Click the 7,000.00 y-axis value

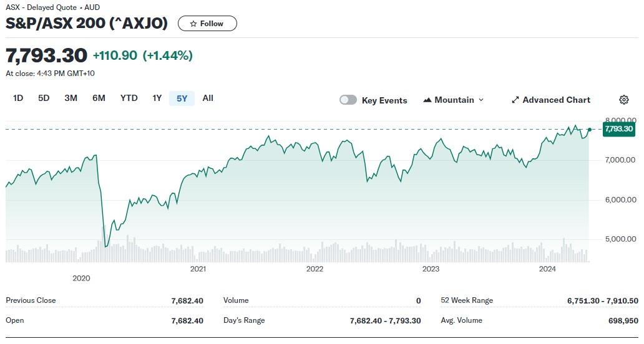(620, 160)
